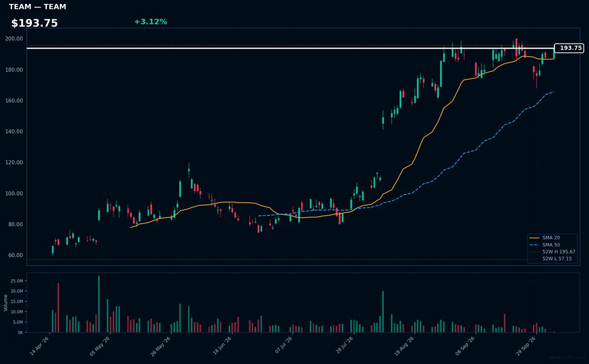Screen dimensions: 589x364
Task: Click the 26 May '26 date label
Action: point(161,346)
